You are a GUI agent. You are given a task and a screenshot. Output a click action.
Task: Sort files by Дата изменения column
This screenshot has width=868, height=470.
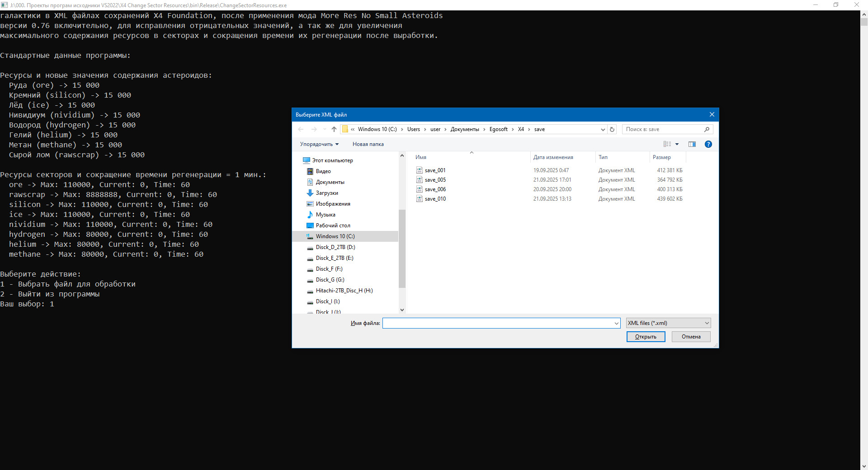pos(553,157)
